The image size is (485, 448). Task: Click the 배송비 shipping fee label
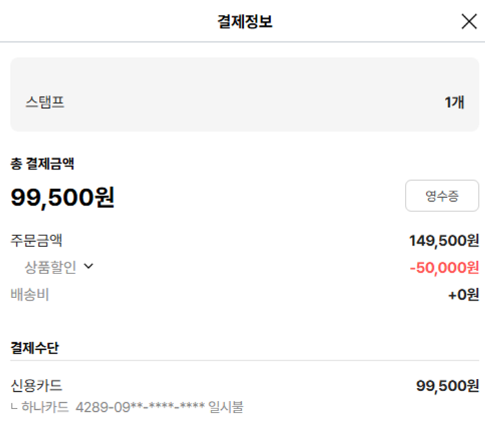click(30, 295)
